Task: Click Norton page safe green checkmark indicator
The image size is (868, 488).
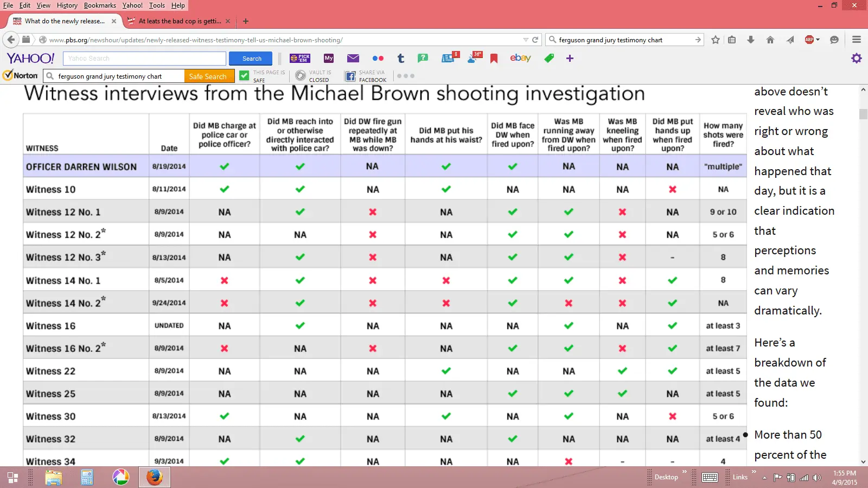Action: pyautogui.click(x=245, y=76)
